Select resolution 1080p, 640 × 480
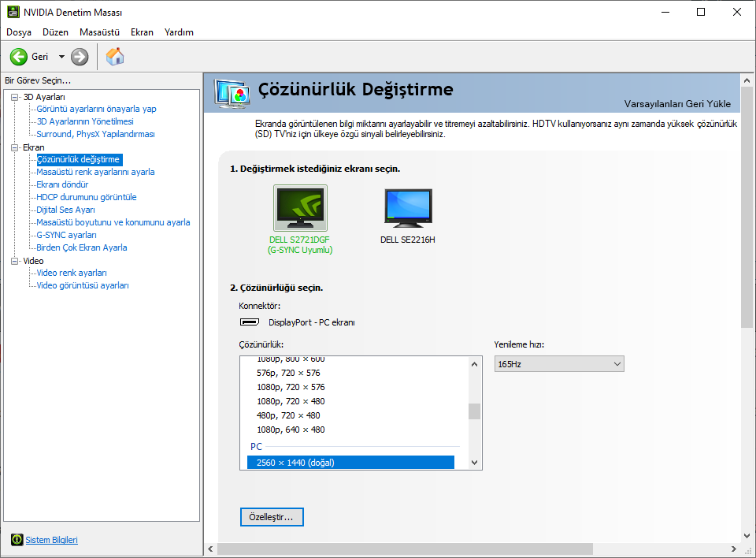The height and width of the screenshot is (558, 756). pyautogui.click(x=291, y=430)
